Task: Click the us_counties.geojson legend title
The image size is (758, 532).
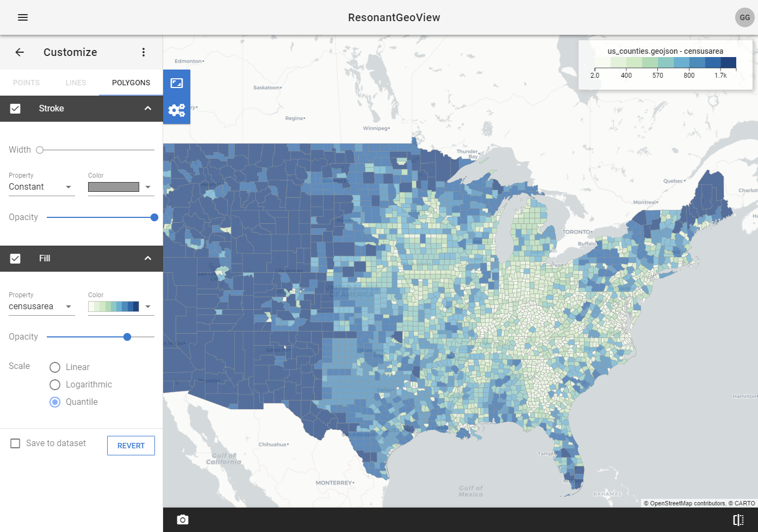Action: click(x=666, y=51)
